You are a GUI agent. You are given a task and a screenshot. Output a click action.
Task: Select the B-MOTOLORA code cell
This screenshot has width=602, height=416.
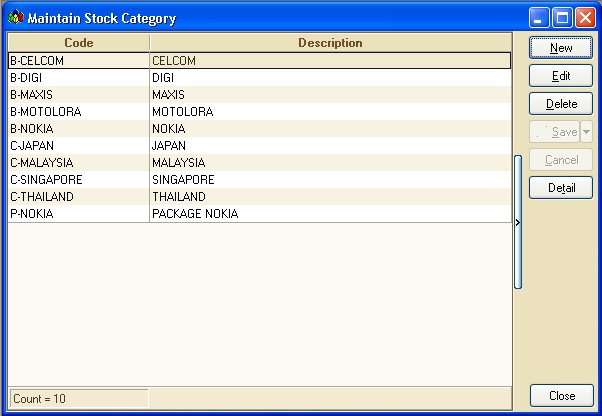pos(79,112)
